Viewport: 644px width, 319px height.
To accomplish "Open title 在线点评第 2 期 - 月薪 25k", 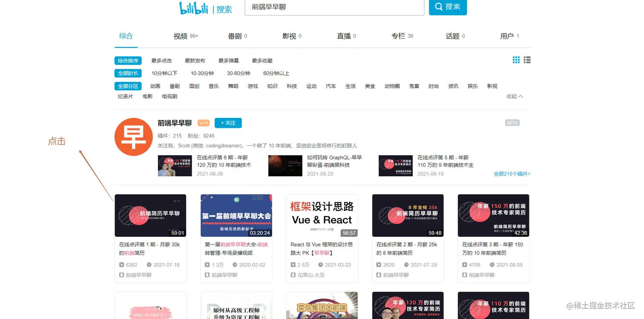I will [407, 249].
